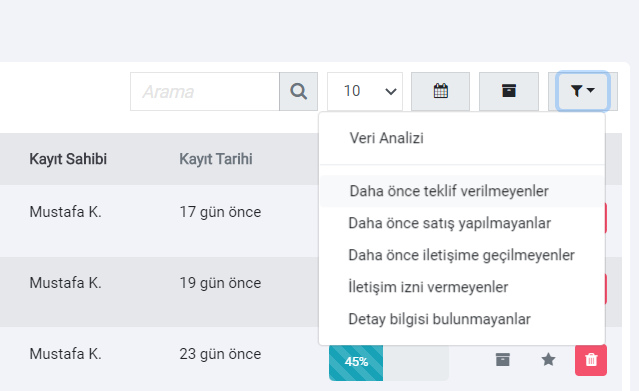Viewport: 639px width, 391px height.
Task: Sort by Kayıt Tarihi column header
Action: [216, 159]
